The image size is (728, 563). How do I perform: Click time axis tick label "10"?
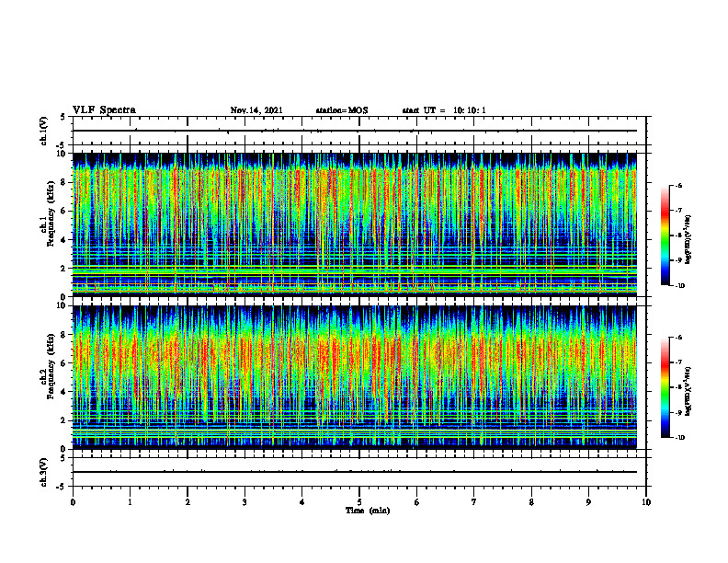(x=646, y=502)
